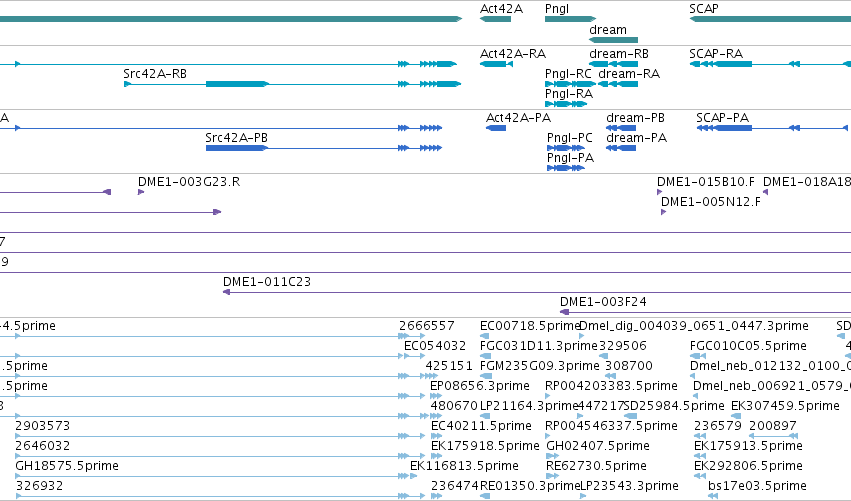Screen dimensions: 851x501
Task: Select the EST labeled 2666557
Action: click(427, 326)
